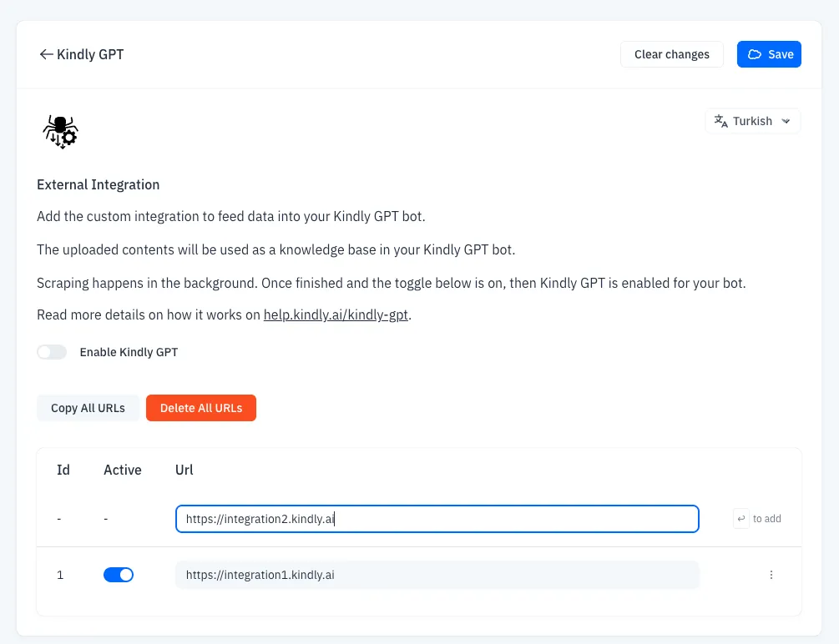
Task: Click the spider scraper integration icon
Action: tap(60, 132)
